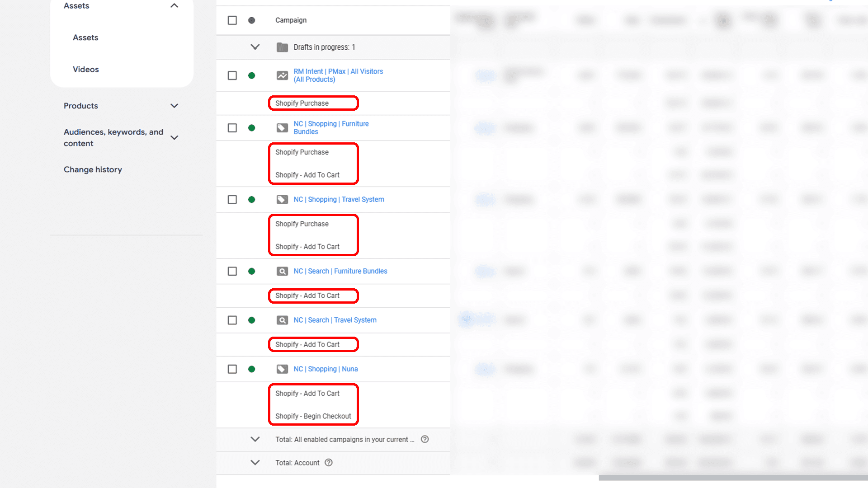Image resolution: width=868 pixels, height=488 pixels.
Task: Expand the Products sidebar section
Action: (174, 106)
